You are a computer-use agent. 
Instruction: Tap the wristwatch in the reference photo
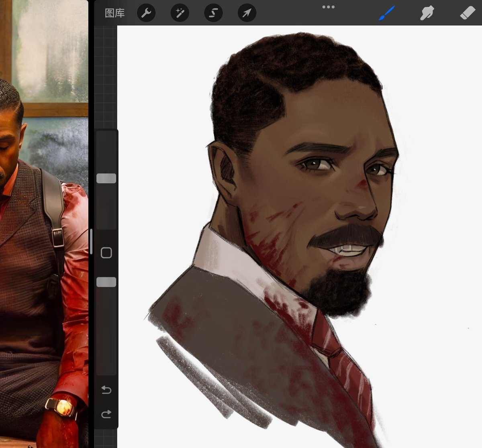tap(60, 407)
